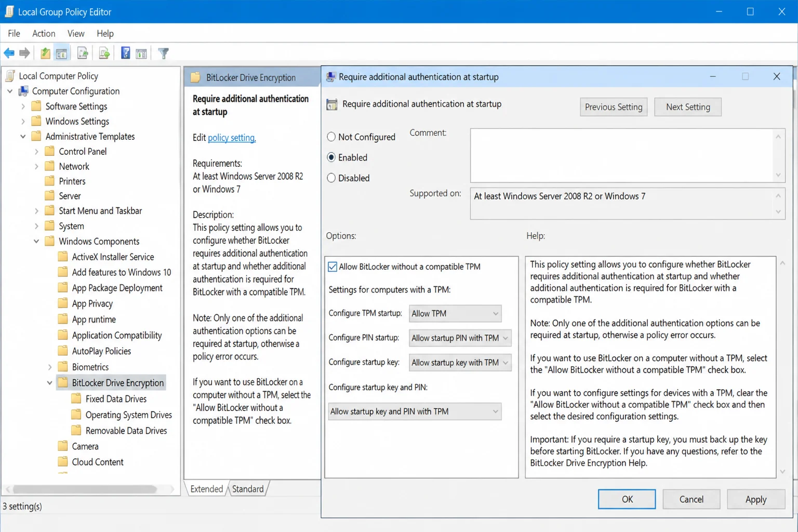Viewport: 798px width, 532px height.
Task: Click the Previous Setting button
Action: tap(614, 107)
